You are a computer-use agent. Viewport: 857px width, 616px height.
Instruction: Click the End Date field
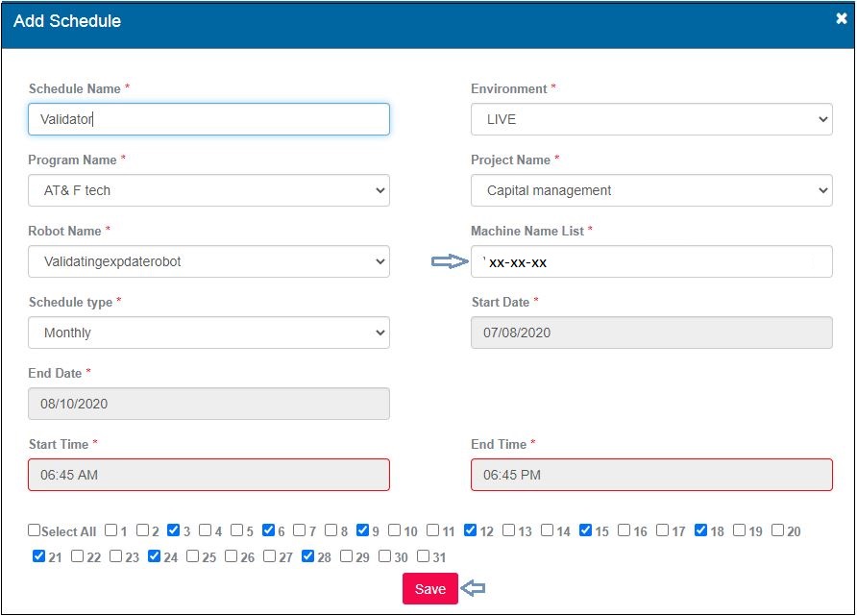point(208,404)
